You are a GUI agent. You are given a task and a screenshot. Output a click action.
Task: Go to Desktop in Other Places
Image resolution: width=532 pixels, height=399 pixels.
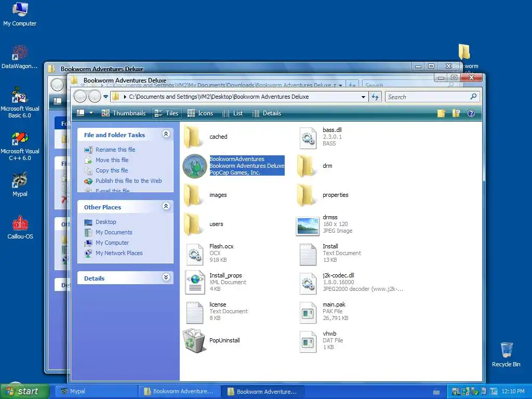click(x=105, y=222)
